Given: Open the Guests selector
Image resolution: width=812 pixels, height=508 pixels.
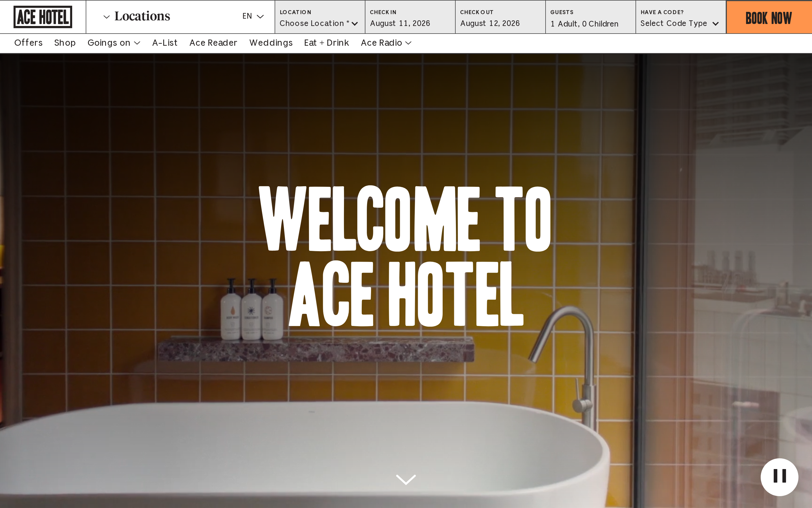Looking at the screenshot, I should tap(591, 17).
